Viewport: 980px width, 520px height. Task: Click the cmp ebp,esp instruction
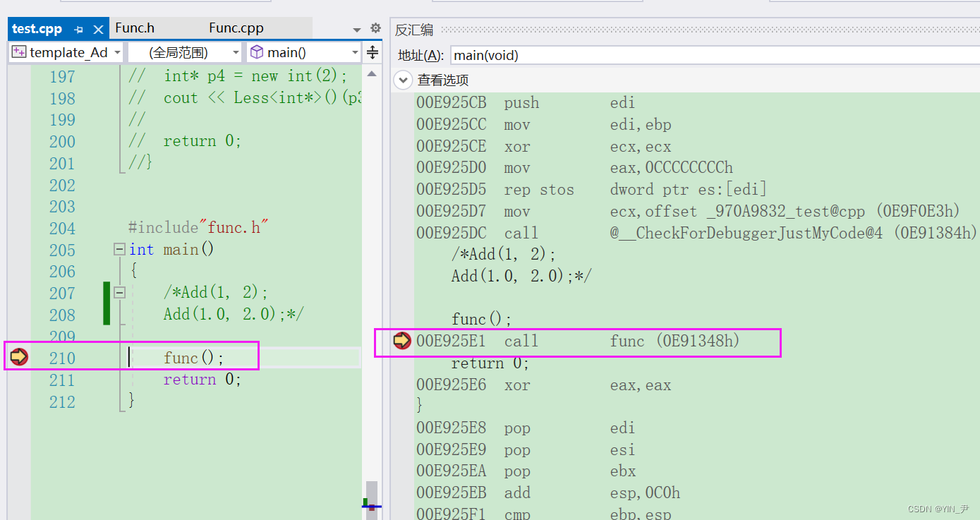click(x=543, y=514)
